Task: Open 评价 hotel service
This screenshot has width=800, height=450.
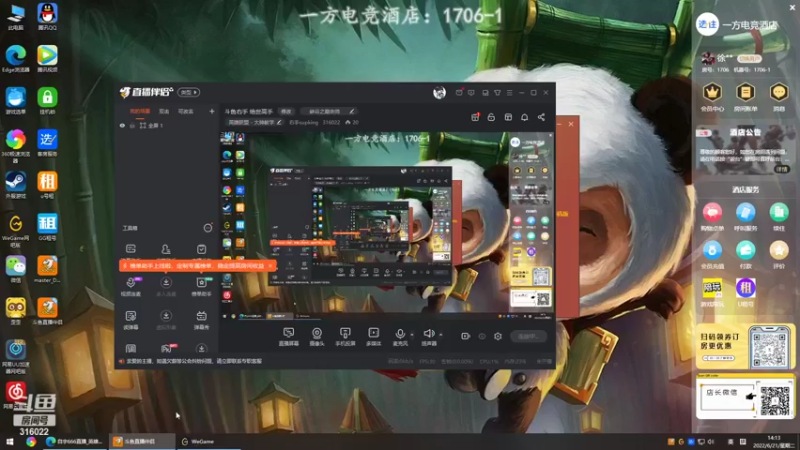Action: point(779,255)
